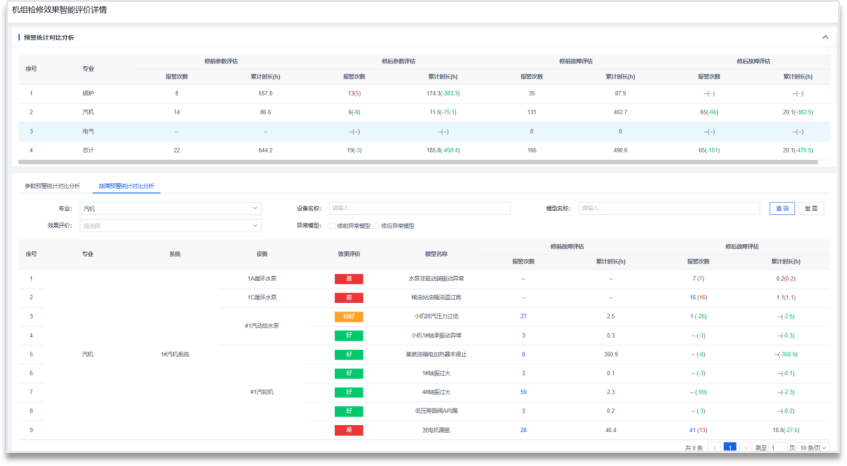Open the 专业 dropdown showing 汽机
This screenshot has height=466, width=847.
tap(169, 208)
